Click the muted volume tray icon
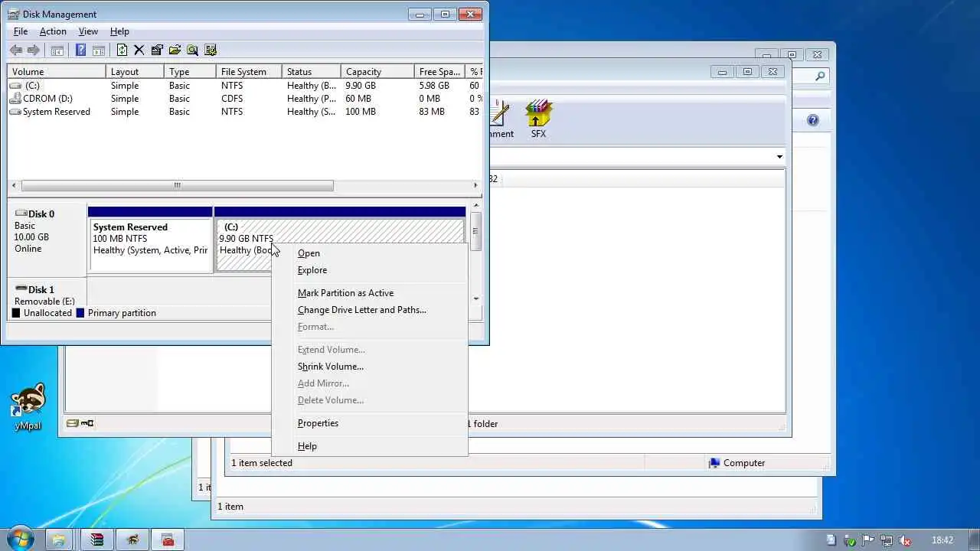 point(904,540)
